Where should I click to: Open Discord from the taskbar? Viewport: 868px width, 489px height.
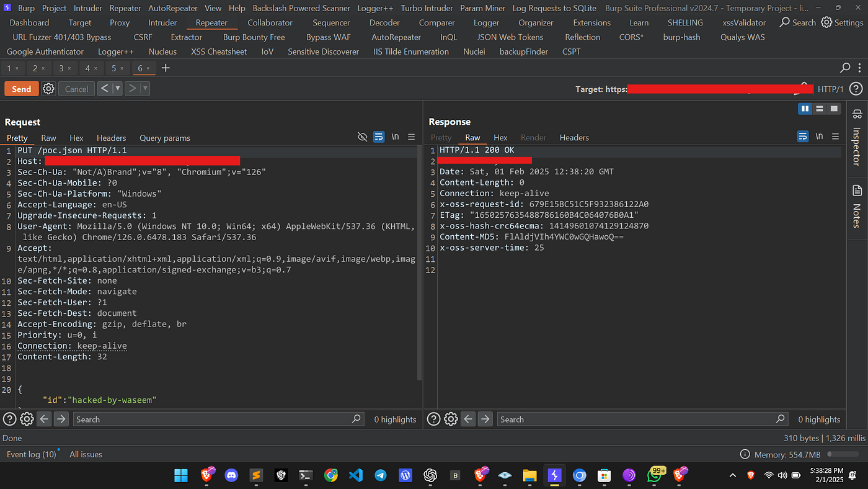231,475
